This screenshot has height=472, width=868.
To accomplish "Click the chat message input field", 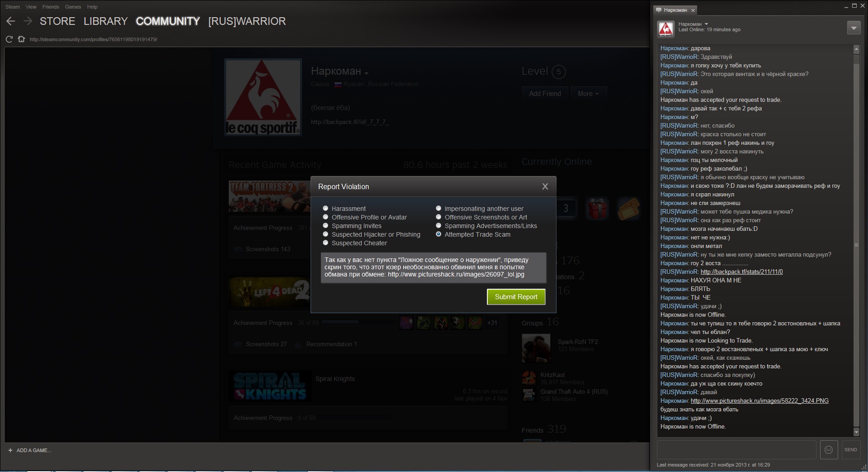I will point(736,449).
